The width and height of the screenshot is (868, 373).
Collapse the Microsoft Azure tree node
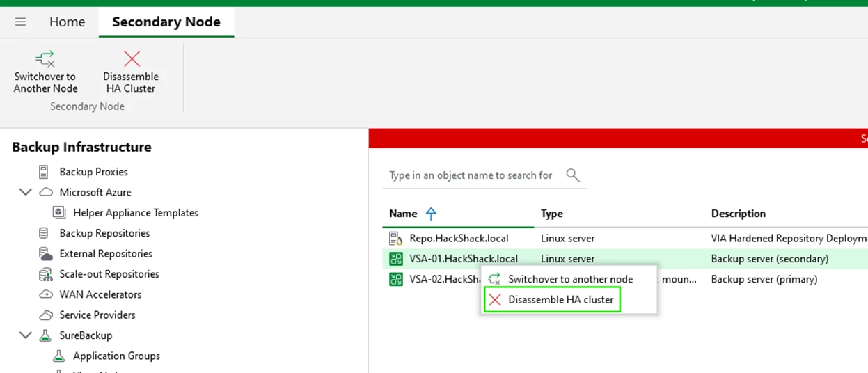pyautogui.click(x=26, y=192)
